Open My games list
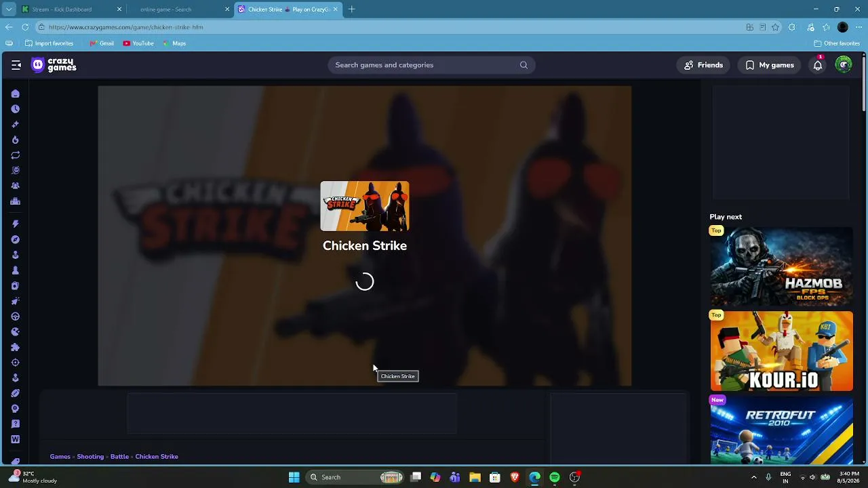868x488 pixels. point(770,65)
